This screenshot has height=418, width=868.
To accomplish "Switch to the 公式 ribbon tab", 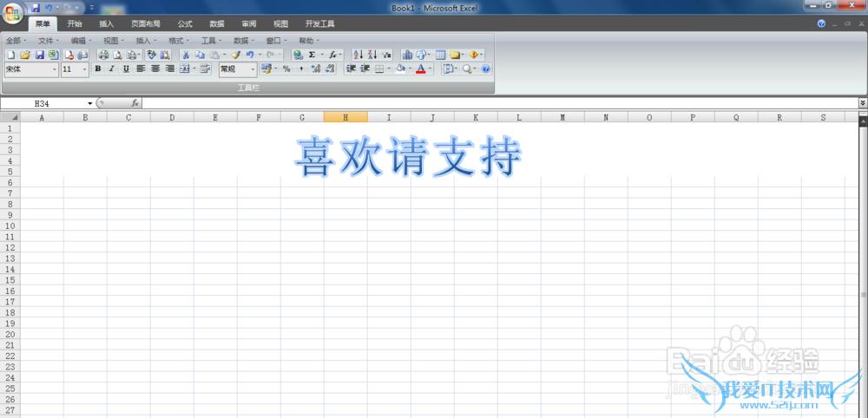I will [x=185, y=23].
